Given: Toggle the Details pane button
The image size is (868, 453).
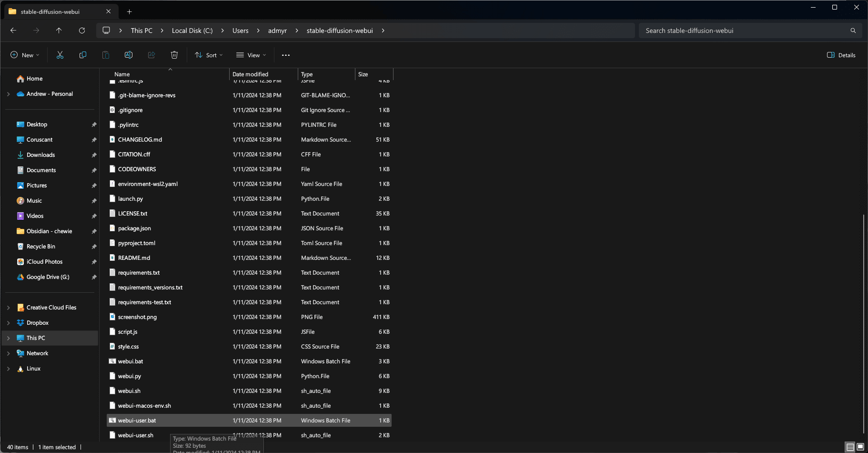Looking at the screenshot, I should click(x=841, y=55).
